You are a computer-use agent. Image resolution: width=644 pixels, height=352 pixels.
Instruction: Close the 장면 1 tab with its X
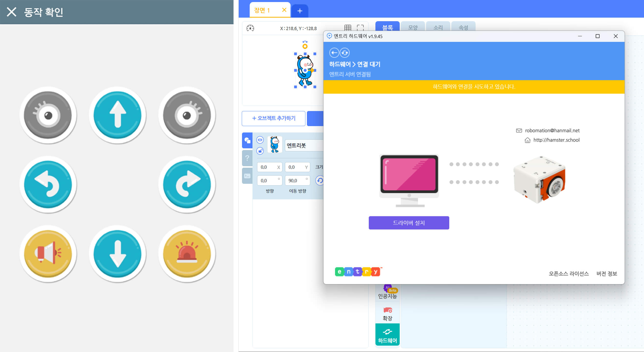(x=284, y=10)
